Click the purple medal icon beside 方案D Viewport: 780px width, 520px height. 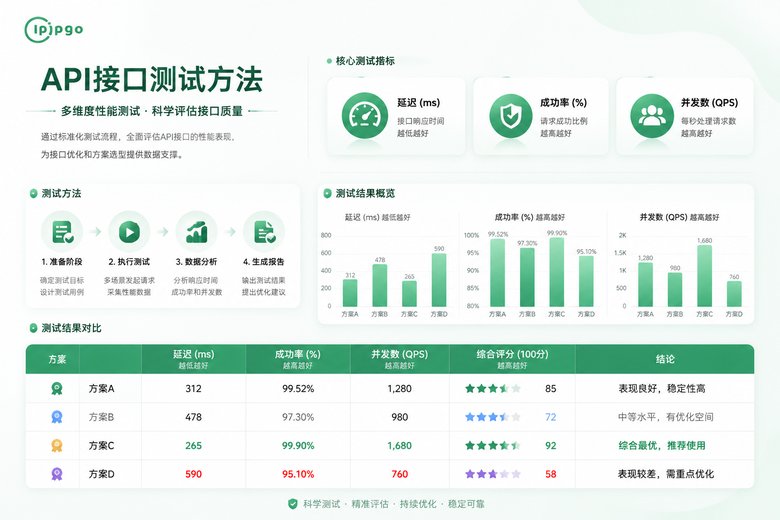click(57, 473)
